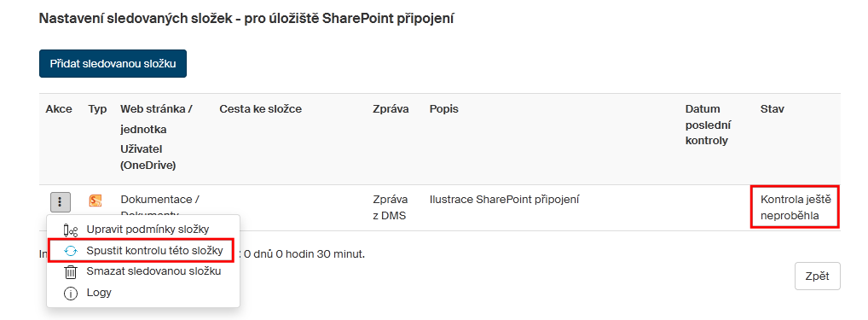Open the three-dot actions menu button
This screenshot has height=320, width=868.
point(61,201)
